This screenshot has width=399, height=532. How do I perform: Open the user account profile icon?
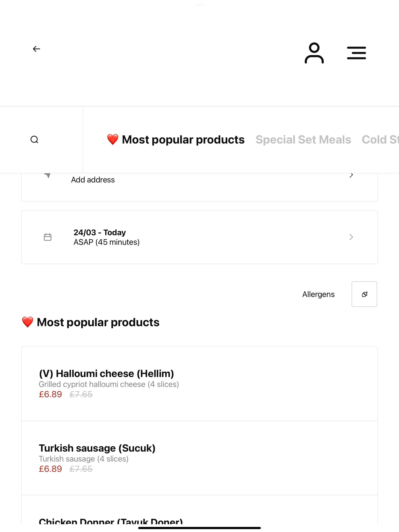click(x=314, y=53)
